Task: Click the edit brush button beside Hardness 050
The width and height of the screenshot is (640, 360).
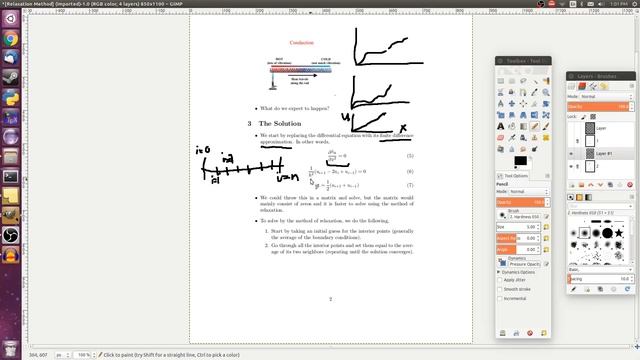Action: pos(546,217)
